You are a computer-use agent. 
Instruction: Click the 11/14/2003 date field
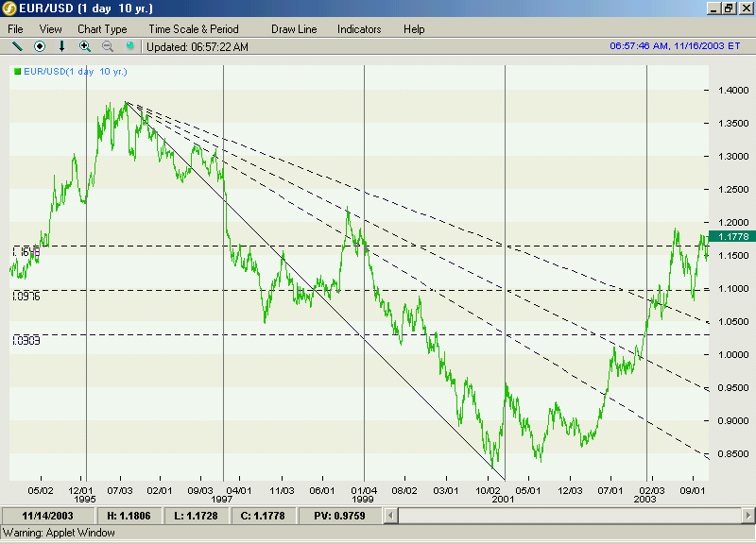[48, 516]
